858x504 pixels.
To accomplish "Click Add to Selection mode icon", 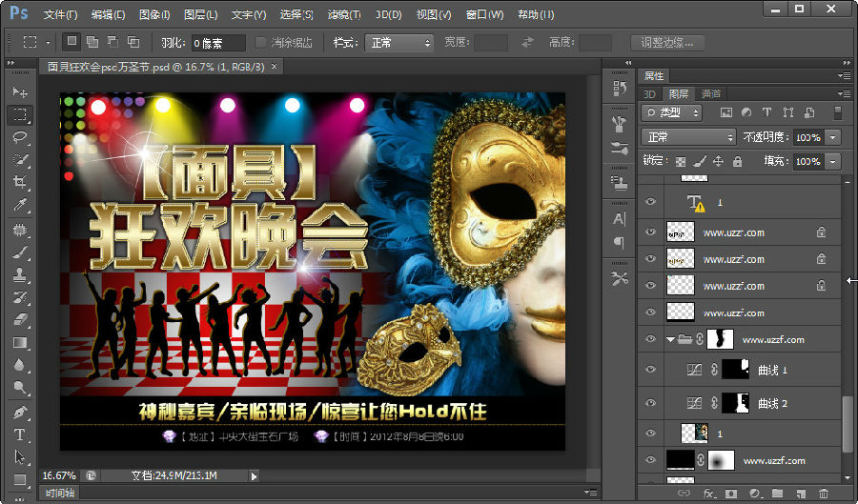I will click(x=92, y=42).
